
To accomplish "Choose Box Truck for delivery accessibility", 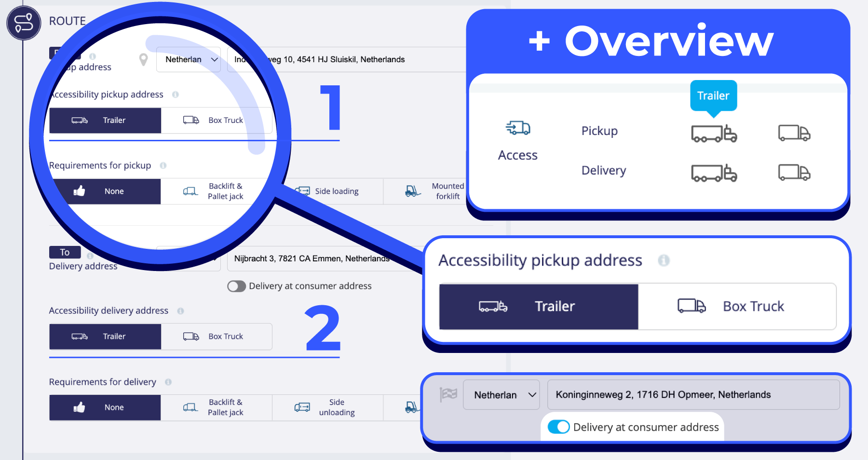I will [x=217, y=337].
